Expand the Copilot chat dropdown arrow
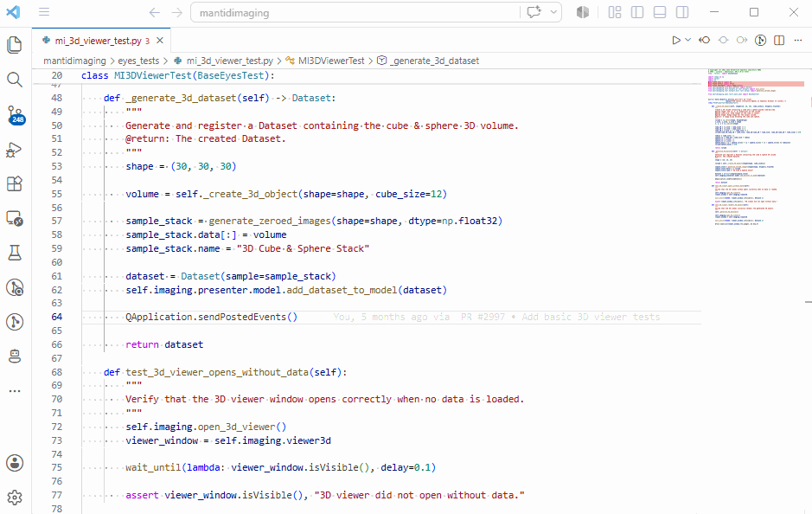812x514 pixels. point(553,12)
